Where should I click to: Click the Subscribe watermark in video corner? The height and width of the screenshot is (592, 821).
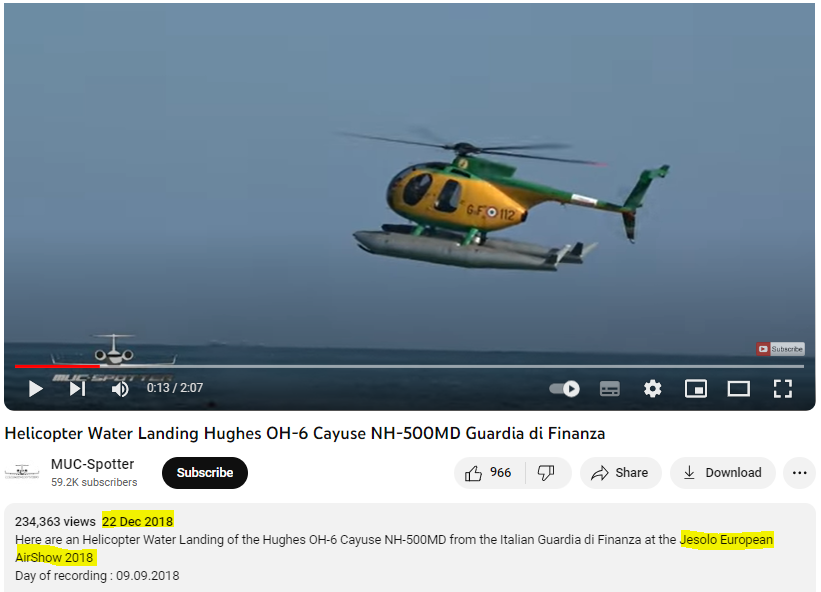[780, 349]
